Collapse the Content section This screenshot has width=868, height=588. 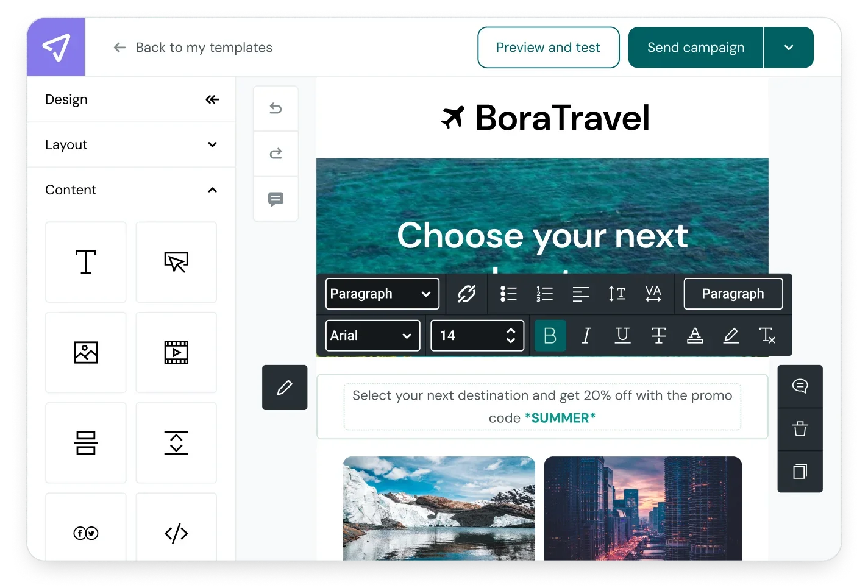(x=212, y=190)
